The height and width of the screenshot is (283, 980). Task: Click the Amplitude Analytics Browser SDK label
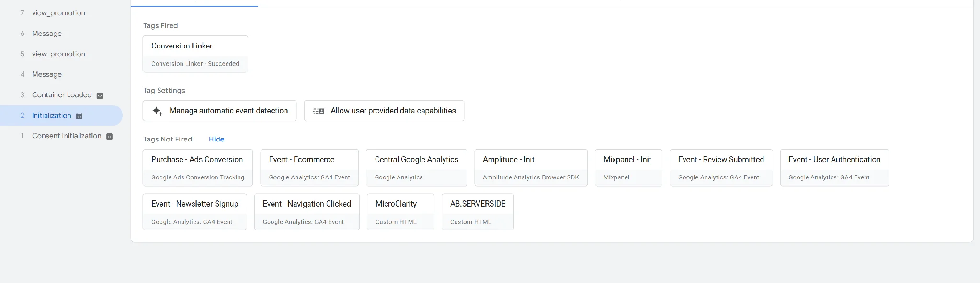pyautogui.click(x=531, y=177)
